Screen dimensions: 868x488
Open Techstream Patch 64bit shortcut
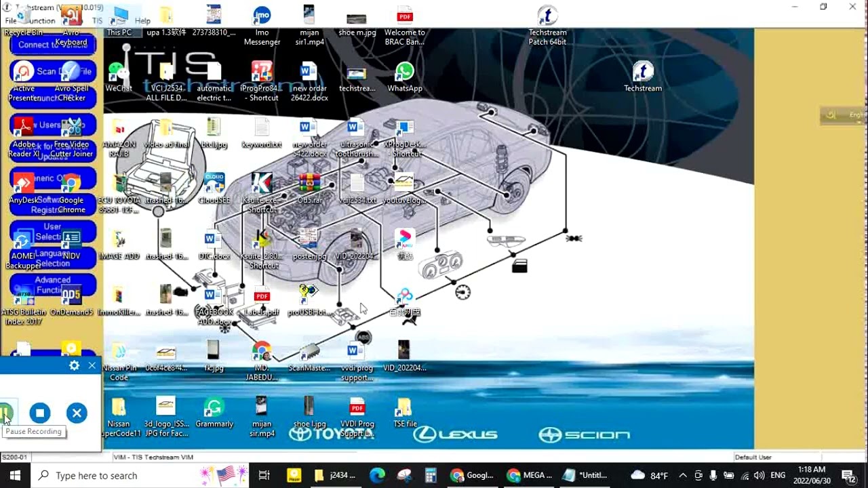pyautogui.click(x=547, y=26)
